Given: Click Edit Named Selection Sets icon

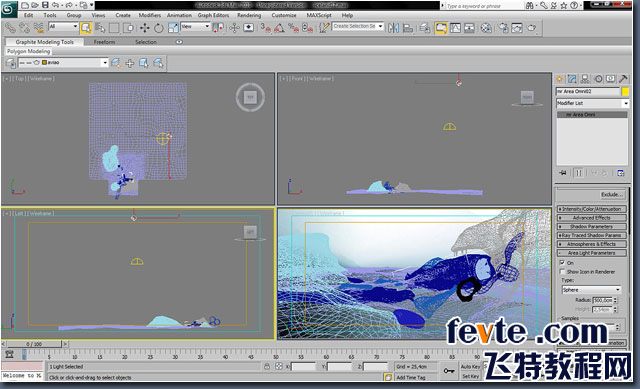Looking at the screenshot, I should point(324,28).
